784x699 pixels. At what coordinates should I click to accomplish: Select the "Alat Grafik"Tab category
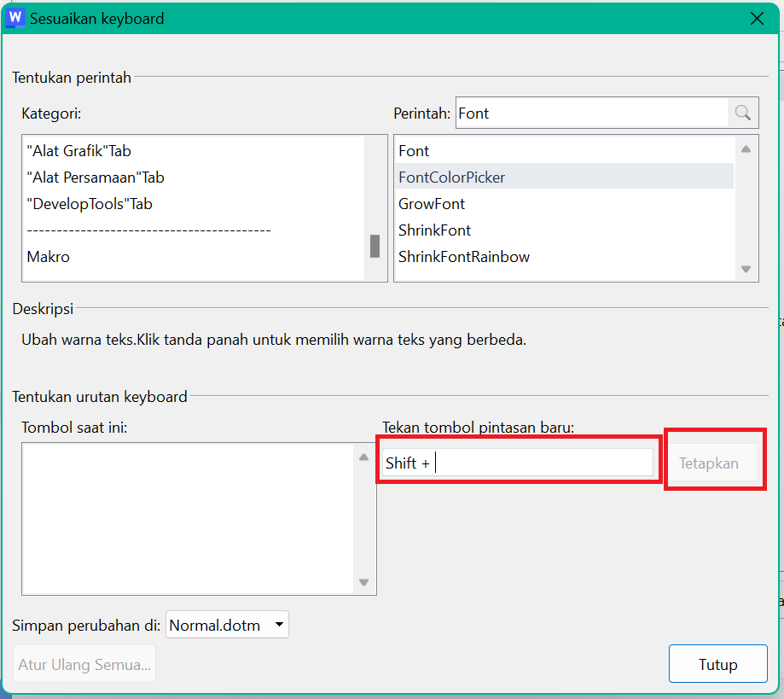click(79, 151)
